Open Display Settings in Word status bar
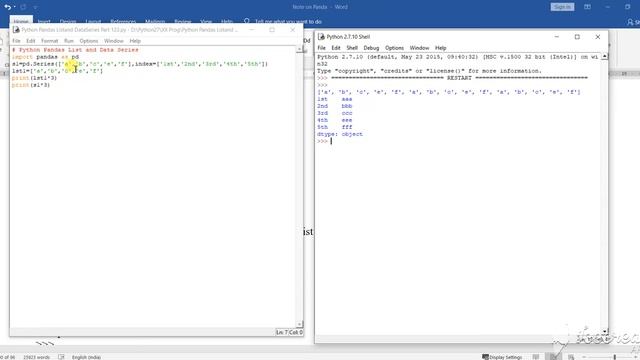This screenshot has width=640, height=360. click(x=502, y=357)
